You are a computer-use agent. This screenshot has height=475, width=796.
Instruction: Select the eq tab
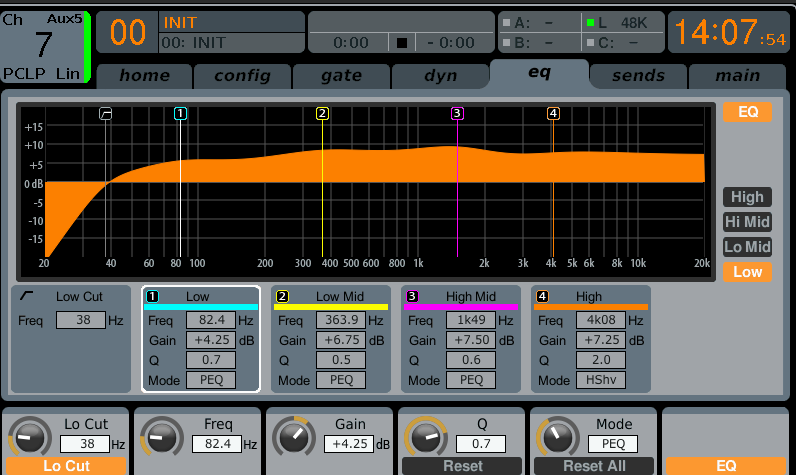tap(539, 73)
